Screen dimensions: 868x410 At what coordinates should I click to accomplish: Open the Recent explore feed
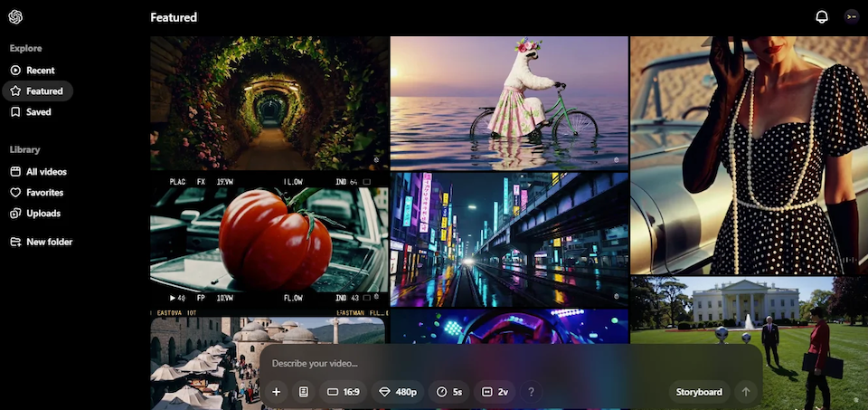[x=38, y=71]
